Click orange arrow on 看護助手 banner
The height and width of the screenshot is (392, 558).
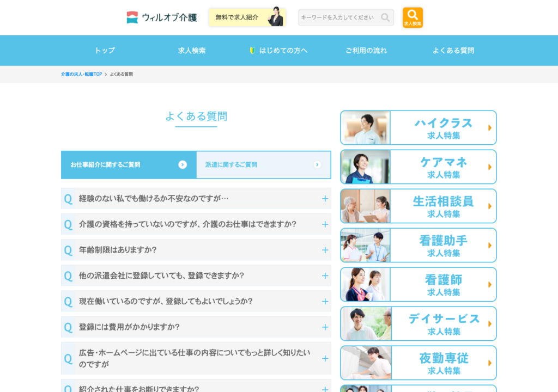coord(490,246)
